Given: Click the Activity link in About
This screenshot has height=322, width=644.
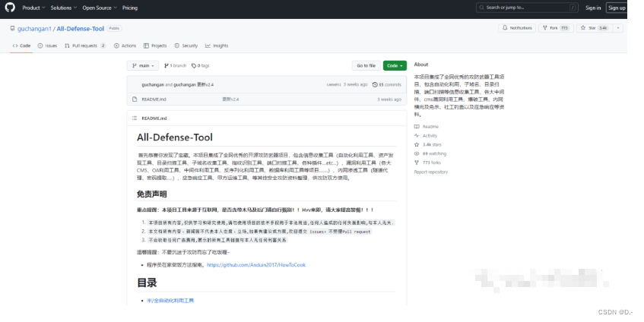Looking at the screenshot, I should pyautogui.click(x=430, y=136).
